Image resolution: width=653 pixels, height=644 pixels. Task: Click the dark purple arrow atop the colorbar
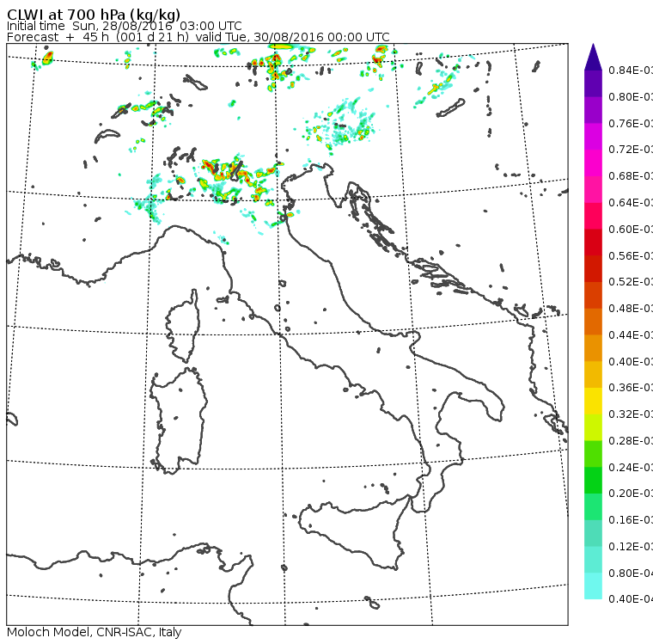593,57
